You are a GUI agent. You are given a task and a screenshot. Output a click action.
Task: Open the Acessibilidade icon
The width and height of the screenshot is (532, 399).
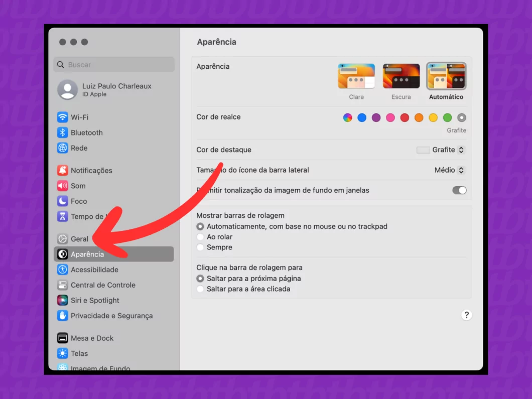62,270
